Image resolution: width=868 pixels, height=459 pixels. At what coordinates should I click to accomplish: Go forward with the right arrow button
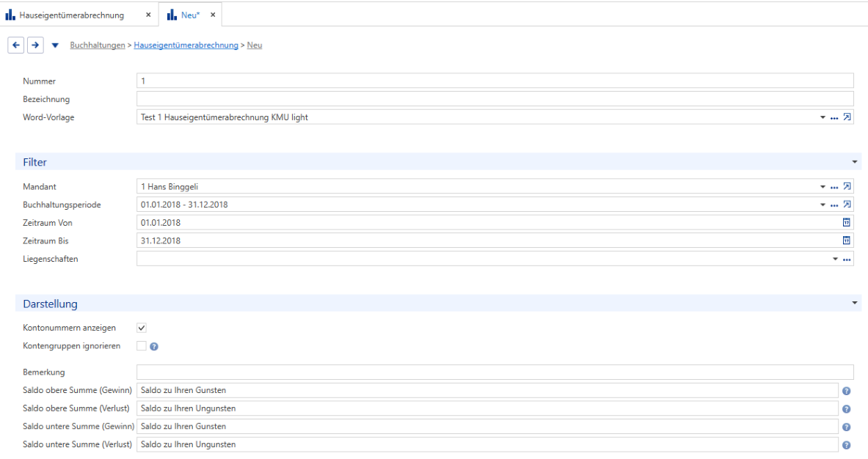(35, 45)
